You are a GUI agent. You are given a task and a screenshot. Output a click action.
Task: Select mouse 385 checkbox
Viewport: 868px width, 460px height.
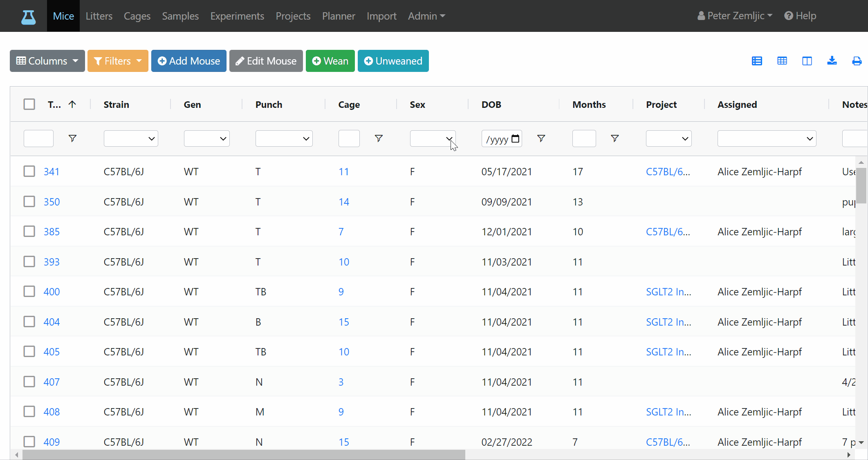29,231
